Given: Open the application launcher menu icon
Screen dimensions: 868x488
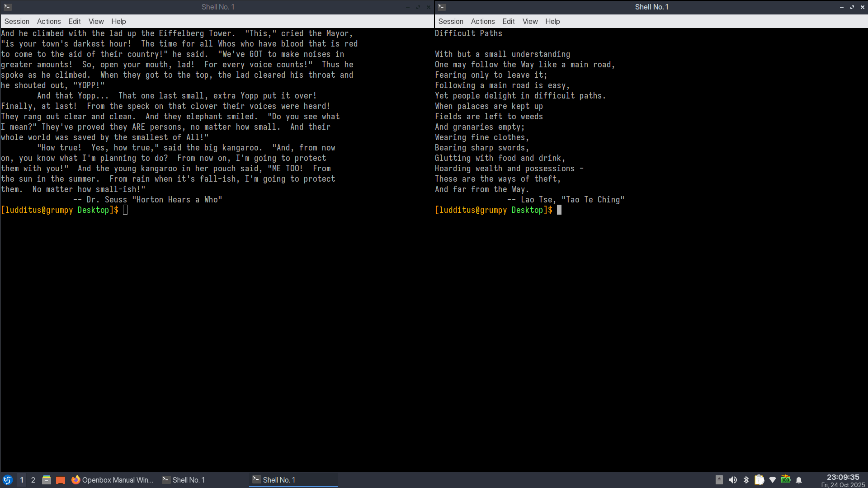Looking at the screenshot, I should coord(8,480).
